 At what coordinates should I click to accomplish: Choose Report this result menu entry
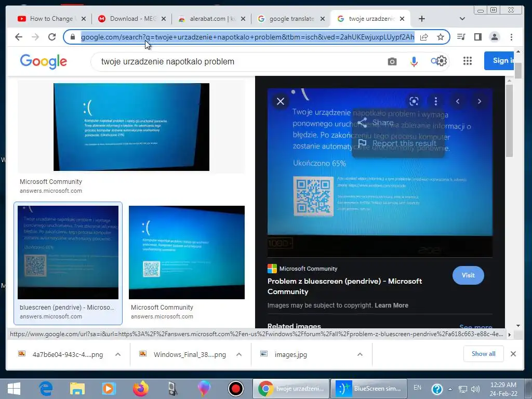click(x=398, y=143)
